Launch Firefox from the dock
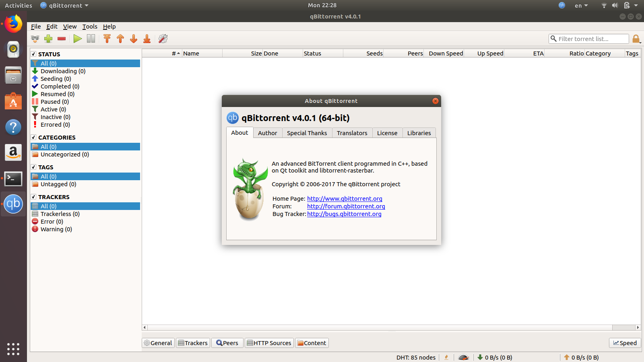This screenshot has height=362, width=644. coord(13,24)
